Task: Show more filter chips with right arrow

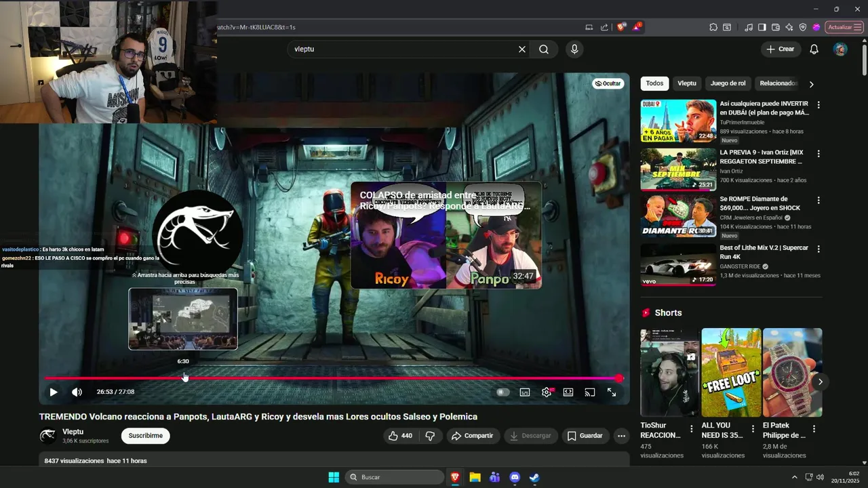Action: [811, 84]
